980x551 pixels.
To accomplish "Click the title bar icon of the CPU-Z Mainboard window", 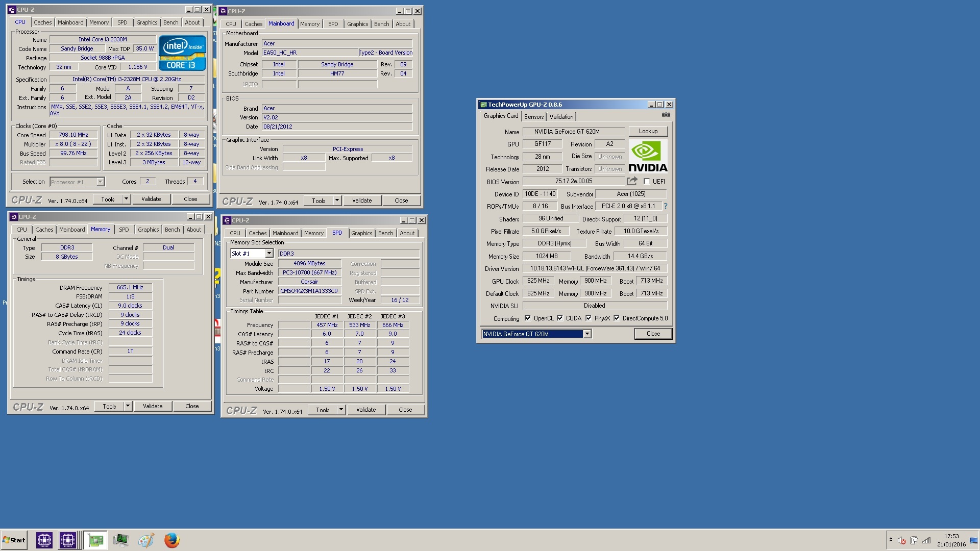I will click(223, 11).
